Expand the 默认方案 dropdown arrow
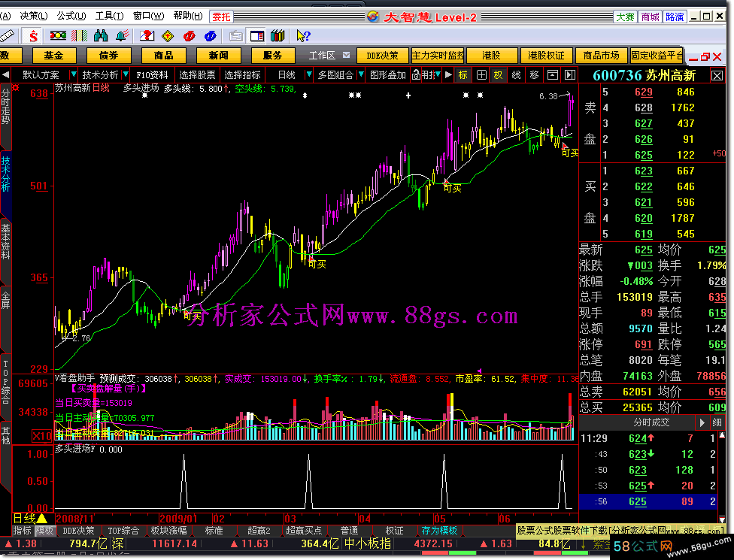This screenshot has width=734, height=560. pos(74,75)
